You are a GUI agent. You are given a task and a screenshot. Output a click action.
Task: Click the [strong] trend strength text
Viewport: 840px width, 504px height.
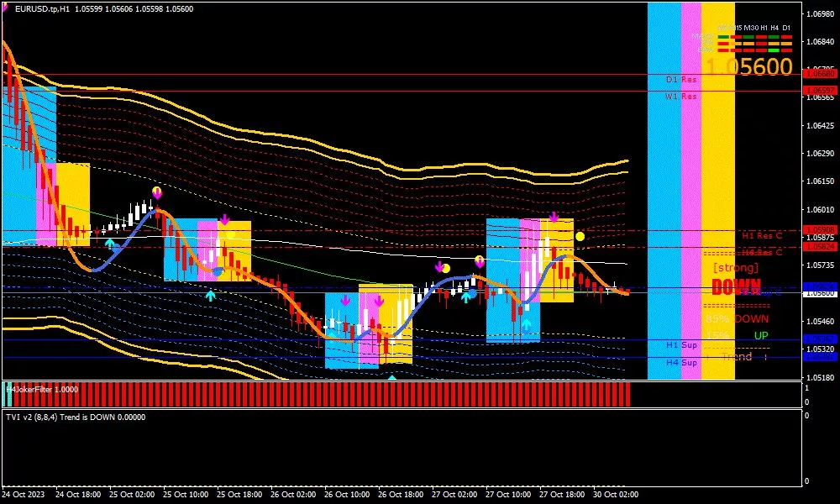tap(736, 267)
